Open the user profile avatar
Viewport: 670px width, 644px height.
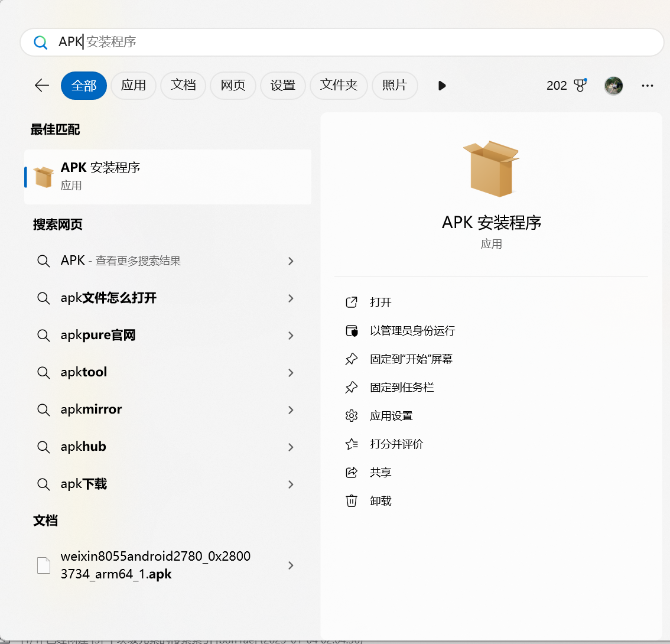pos(614,86)
